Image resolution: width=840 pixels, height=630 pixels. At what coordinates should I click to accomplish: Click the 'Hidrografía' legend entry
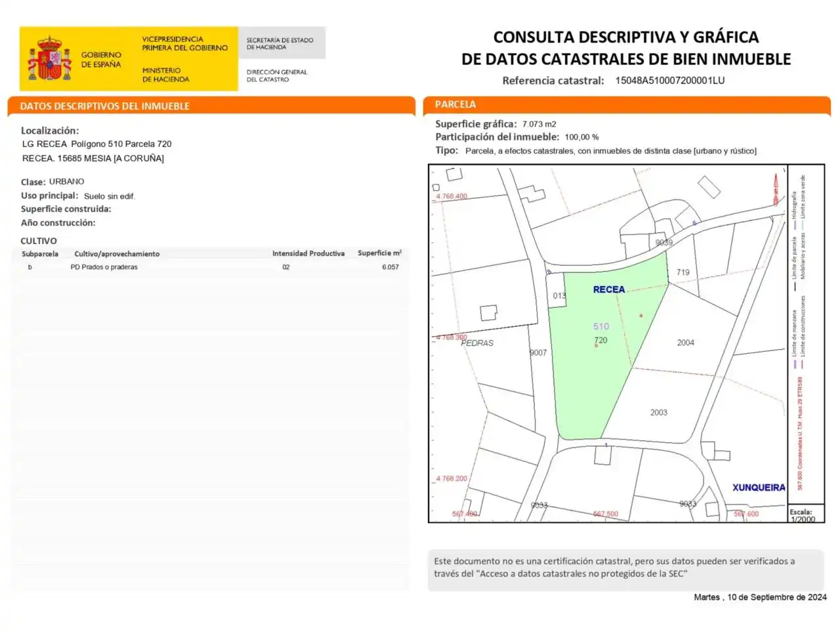click(794, 211)
